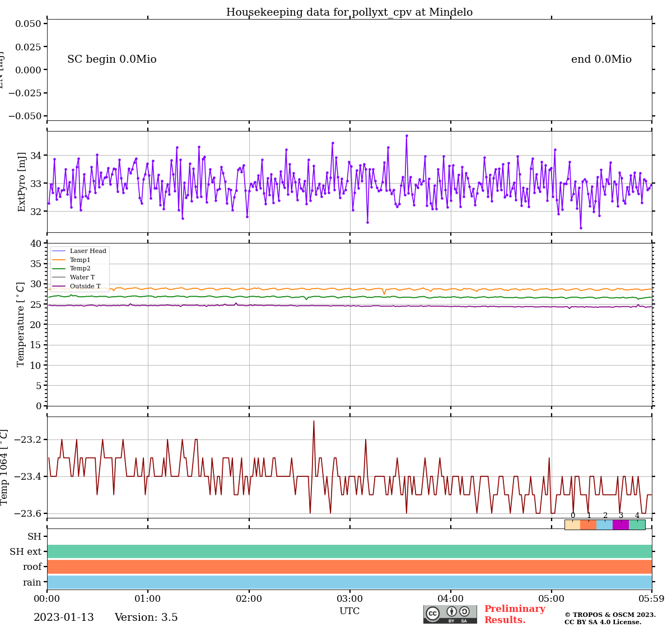Viewport: 672px width, 627px height.
Task: Click the UTC axis label
Action: [349, 611]
